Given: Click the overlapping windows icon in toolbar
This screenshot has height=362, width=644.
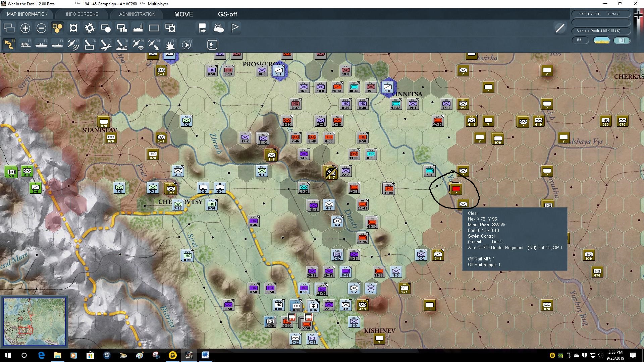Looking at the screenshot, I should point(9,28).
